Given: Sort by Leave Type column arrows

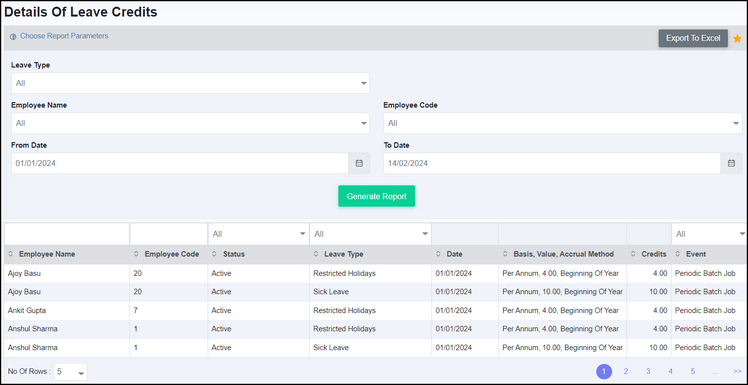Looking at the screenshot, I should tap(316, 254).
